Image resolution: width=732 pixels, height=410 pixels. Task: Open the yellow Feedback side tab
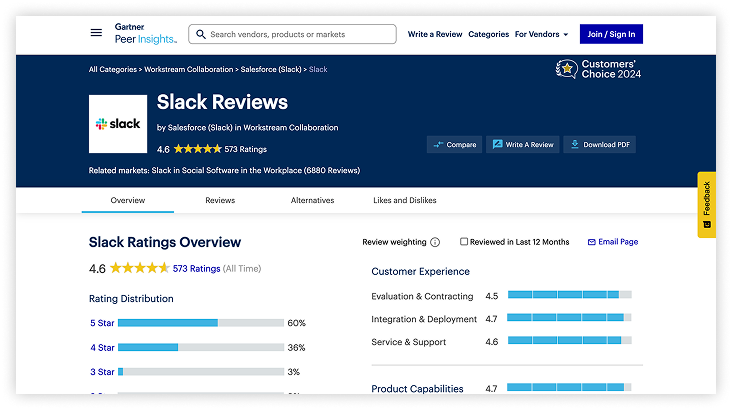(x=707, y=205)
